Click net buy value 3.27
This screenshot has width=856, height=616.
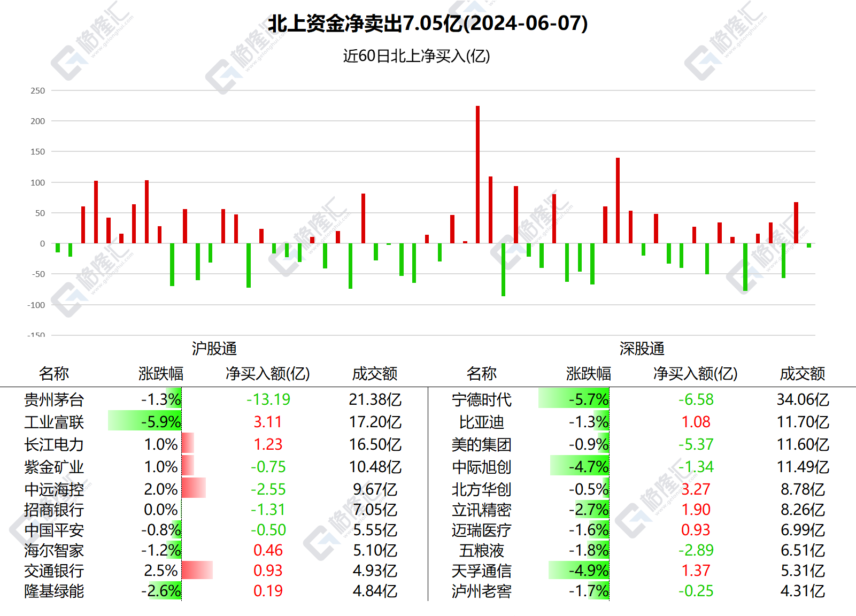(x=696, y=489)
